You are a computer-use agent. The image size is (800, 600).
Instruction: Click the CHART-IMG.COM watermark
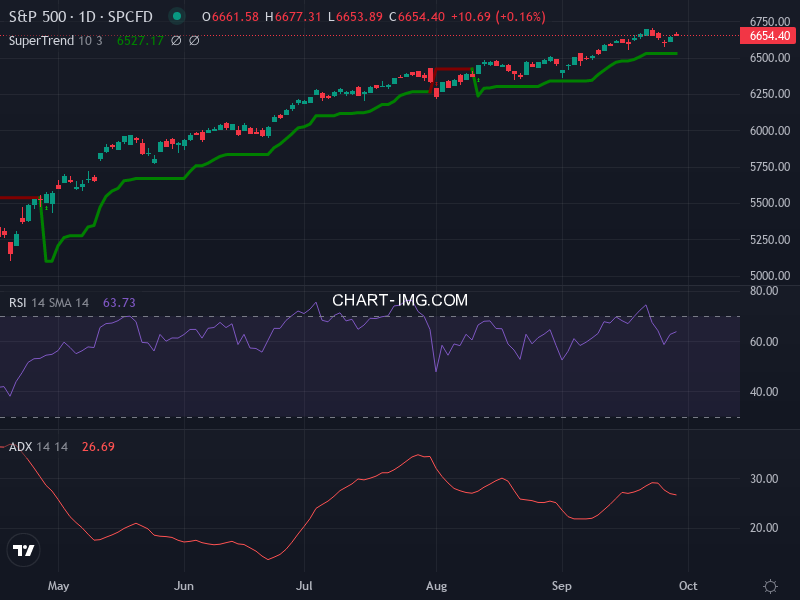point(400,300)
